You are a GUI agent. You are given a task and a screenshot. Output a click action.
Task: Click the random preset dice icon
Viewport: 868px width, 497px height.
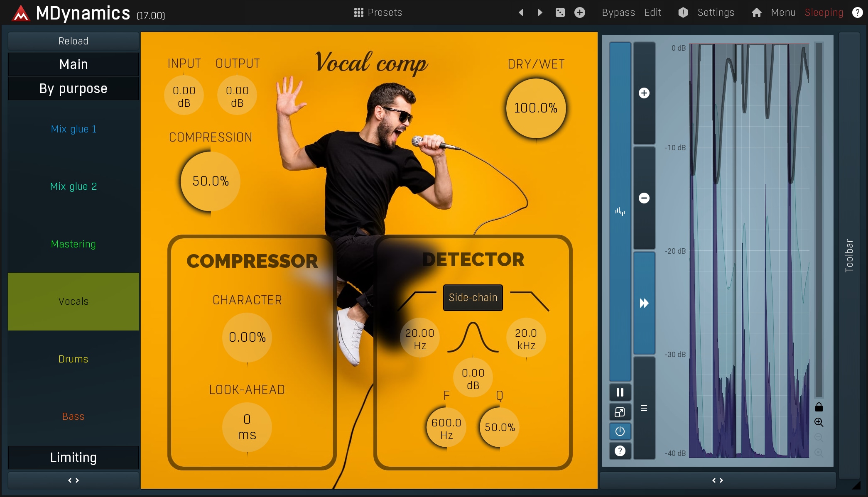pyautogui.click(x=560, y=12)
